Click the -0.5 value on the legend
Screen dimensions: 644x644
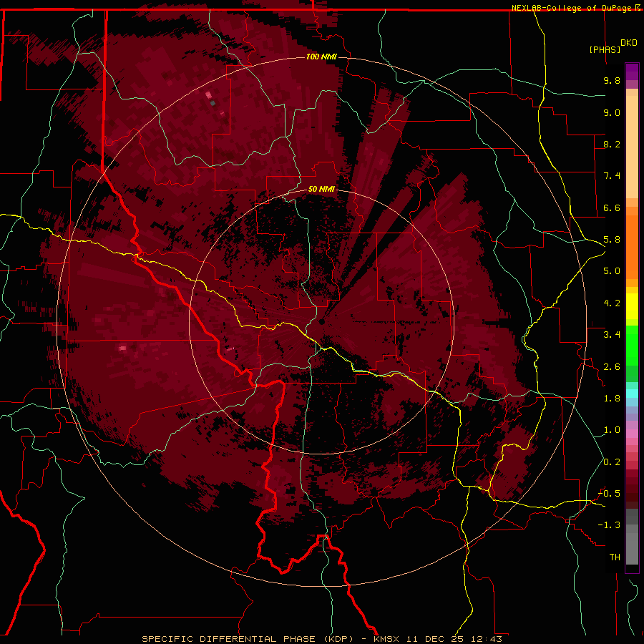tap(609, 494)
